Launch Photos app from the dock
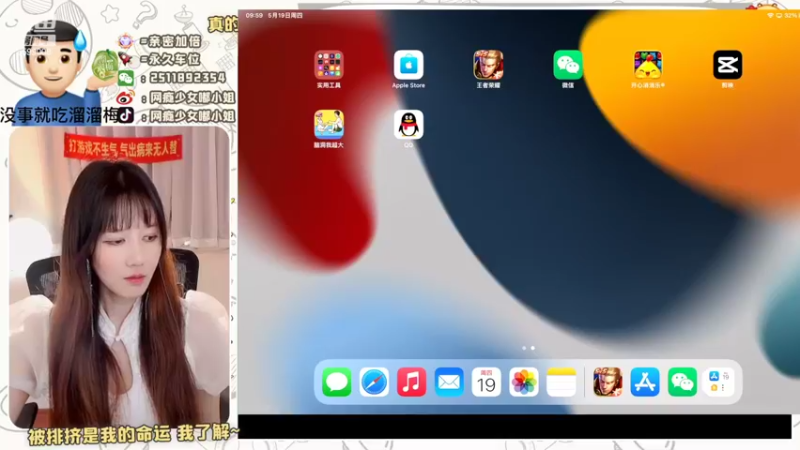This screenshot has height=450, width=800. (x=524, y=382)
